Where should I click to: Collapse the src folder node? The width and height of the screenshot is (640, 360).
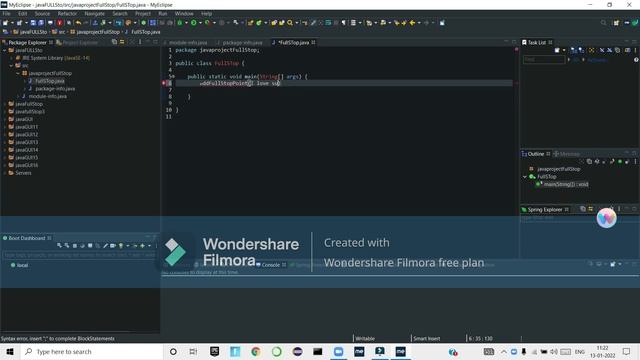pyautogui.click(x=11, y=65)
